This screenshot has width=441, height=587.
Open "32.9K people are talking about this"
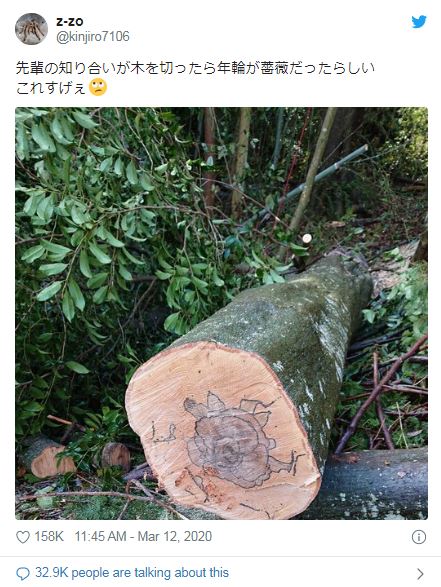coord(132,573)
